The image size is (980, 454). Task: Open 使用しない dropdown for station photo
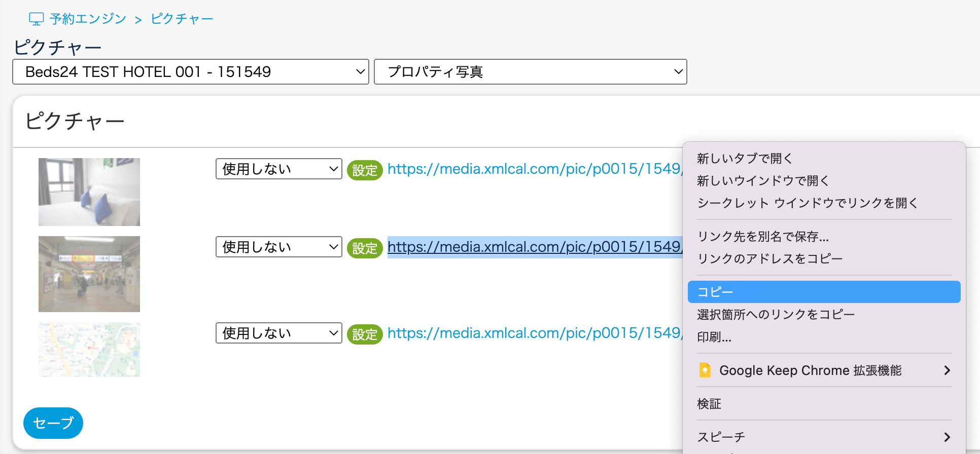pos(278,247)
